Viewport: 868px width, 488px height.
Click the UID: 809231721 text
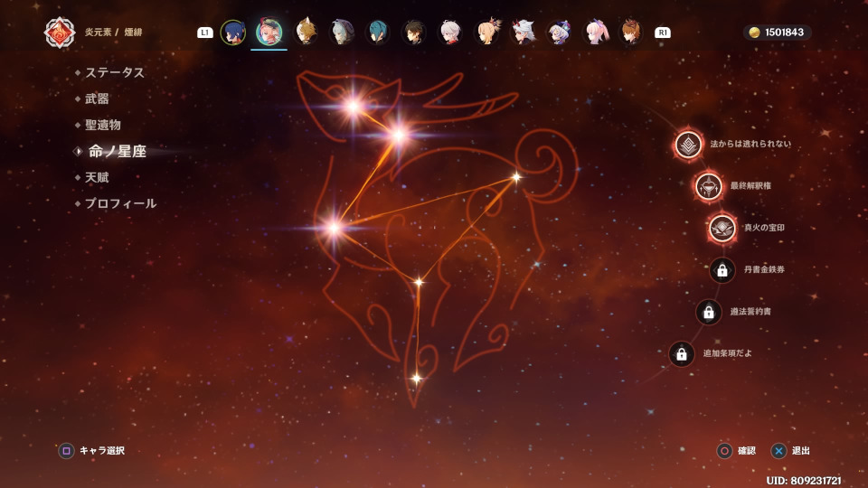[x=804, y=480]
